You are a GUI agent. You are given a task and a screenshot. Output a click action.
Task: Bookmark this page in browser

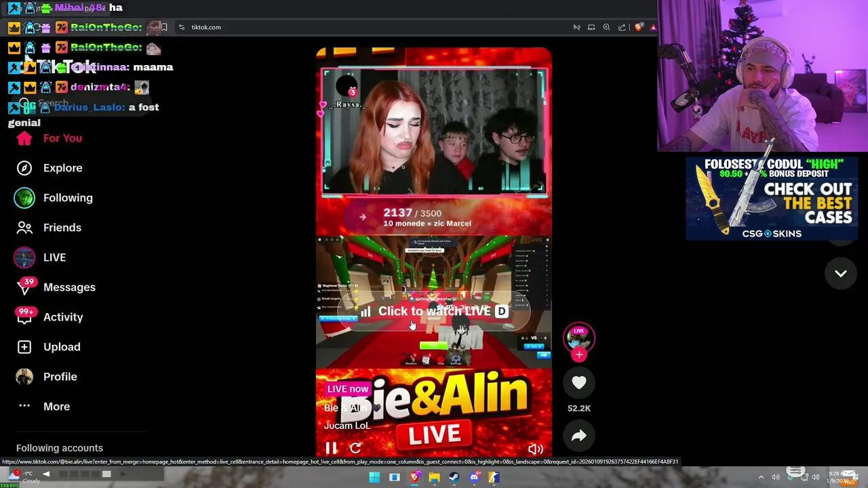coord(163,27)
